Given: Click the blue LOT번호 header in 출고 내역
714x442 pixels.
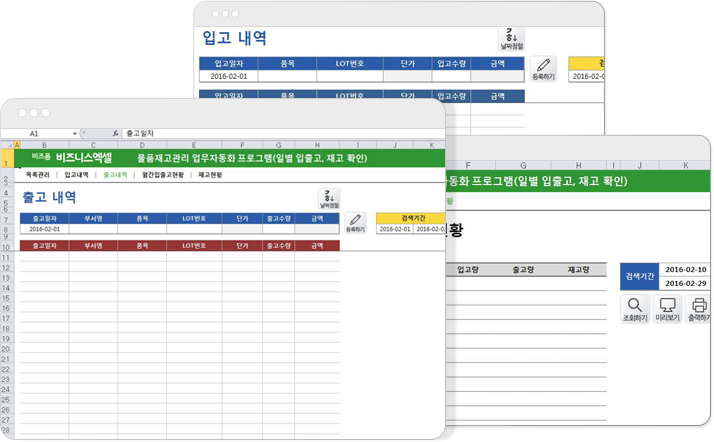Looking at the screenshot, I should 194,218.
